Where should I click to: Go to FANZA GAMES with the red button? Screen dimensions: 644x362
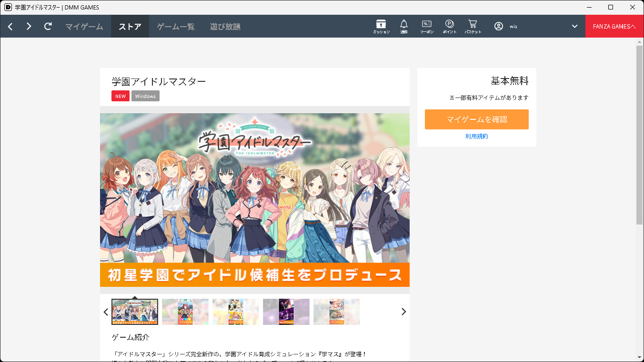614,26
